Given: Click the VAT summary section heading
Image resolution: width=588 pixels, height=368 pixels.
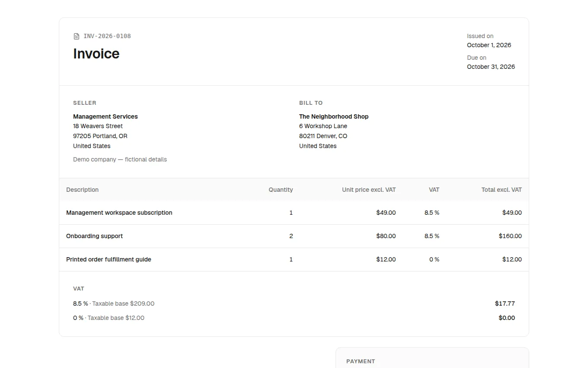Looking at the screenshot, I should [x=79, y=289].
